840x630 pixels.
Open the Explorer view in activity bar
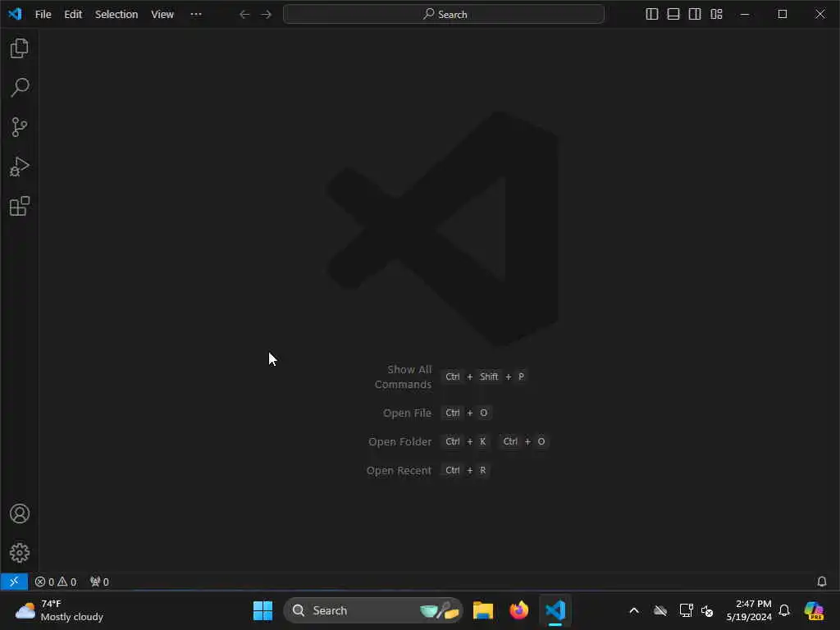20,48
